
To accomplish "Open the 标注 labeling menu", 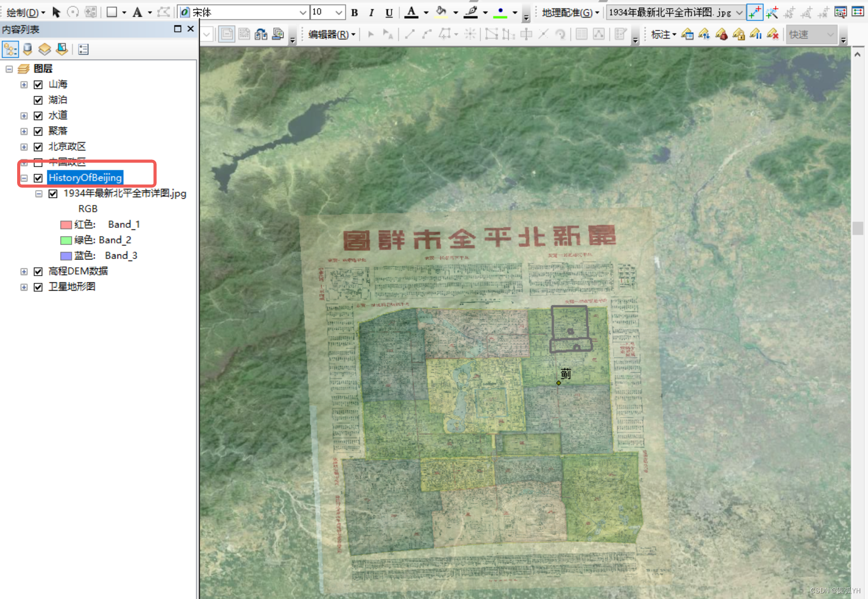I will (663, 34).
